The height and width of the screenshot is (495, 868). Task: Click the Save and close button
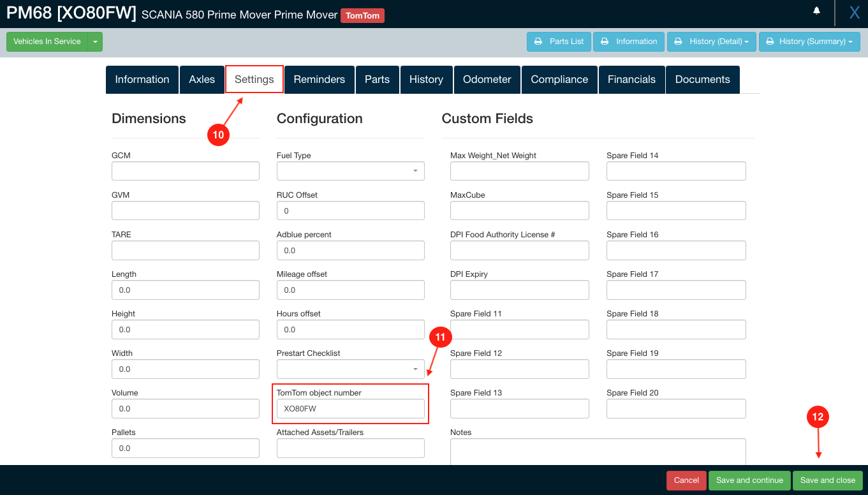pos(827,480)
